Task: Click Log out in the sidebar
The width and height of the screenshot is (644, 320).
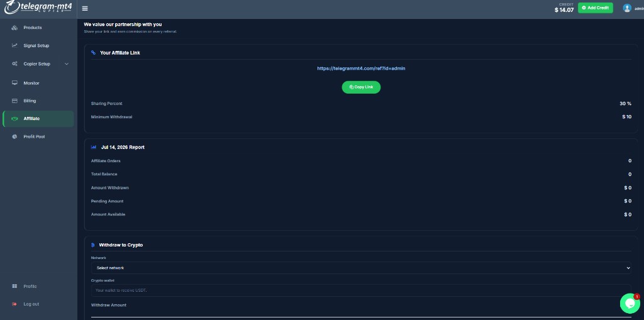Action: pyautogui.click(x=31, y=304)
